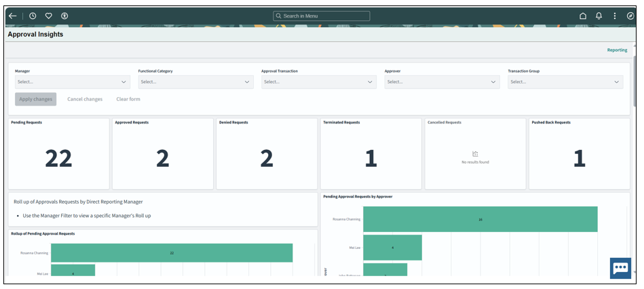Open favorites heart icon

(x=49, y=16)
